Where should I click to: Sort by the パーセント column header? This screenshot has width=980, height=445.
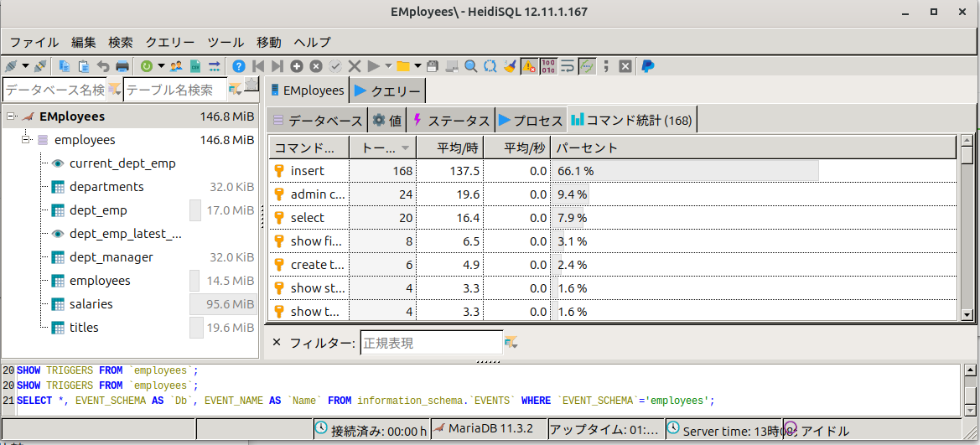point(753,148)
